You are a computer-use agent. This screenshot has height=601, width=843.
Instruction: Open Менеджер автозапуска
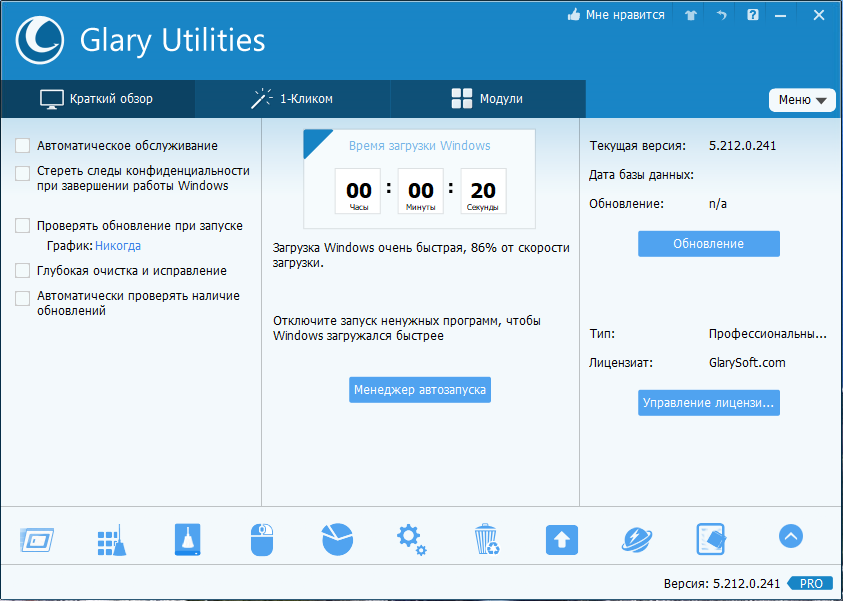pos(419,390)
